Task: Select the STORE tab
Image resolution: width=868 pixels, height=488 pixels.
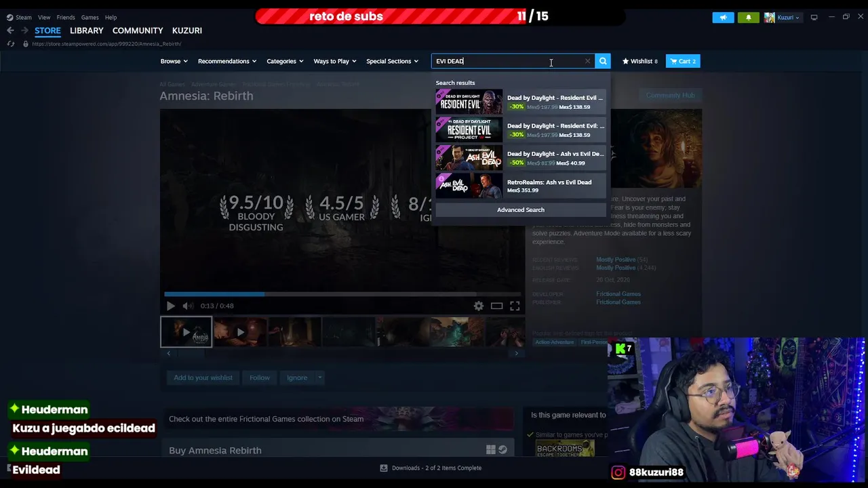Action: 47,30
